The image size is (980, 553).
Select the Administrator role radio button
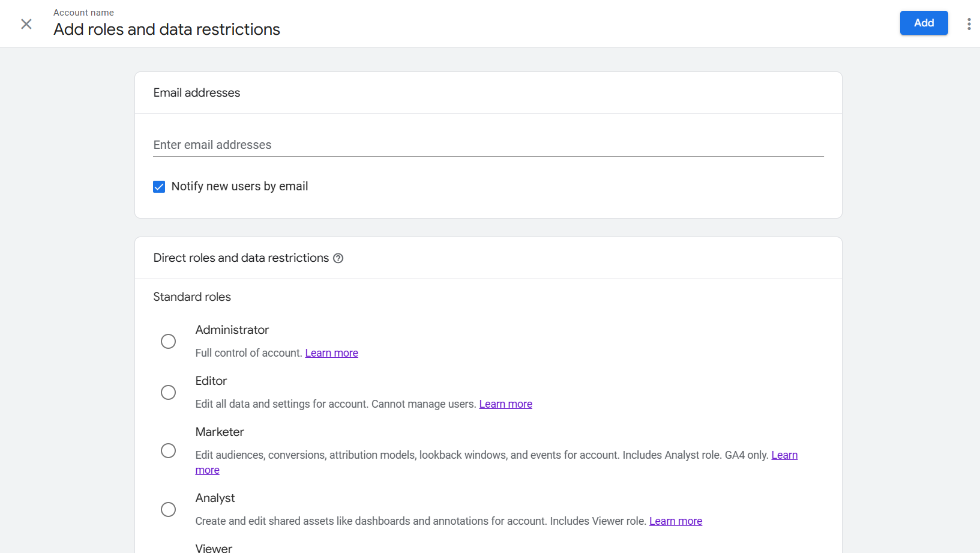coord(168,342)
